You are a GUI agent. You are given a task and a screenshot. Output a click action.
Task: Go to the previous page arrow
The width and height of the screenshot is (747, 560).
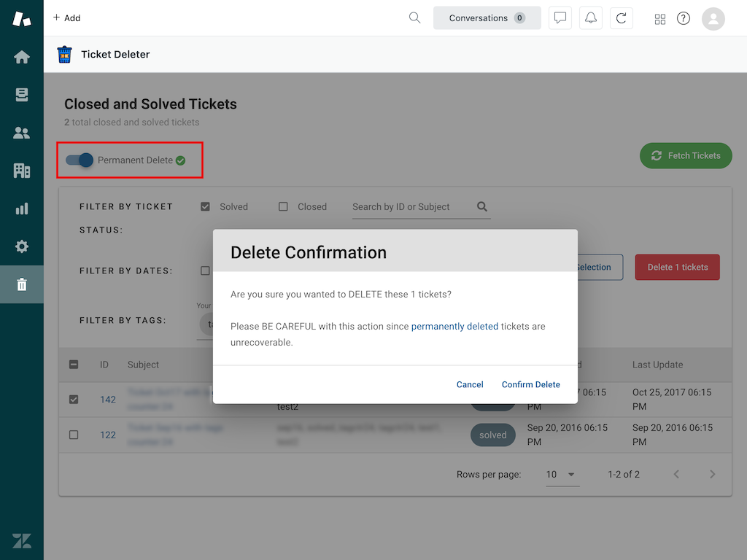click(x=676, y=474)
